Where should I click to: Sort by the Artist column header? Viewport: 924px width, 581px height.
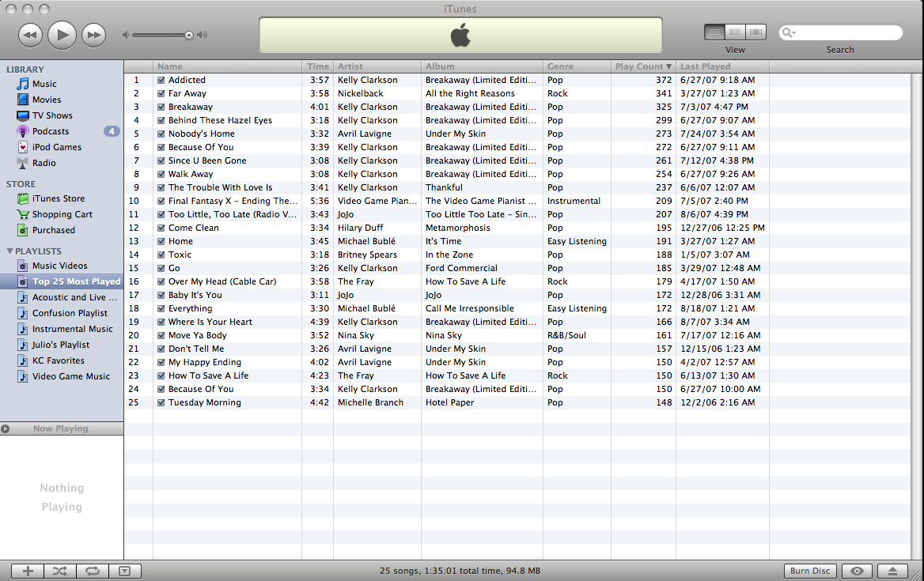pos(377,66)
